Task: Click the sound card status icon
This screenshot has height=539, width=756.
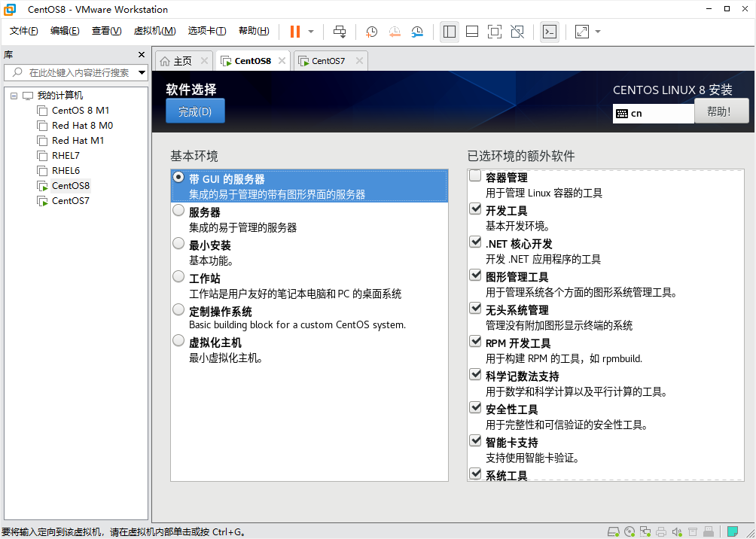Action: point(677,532)
